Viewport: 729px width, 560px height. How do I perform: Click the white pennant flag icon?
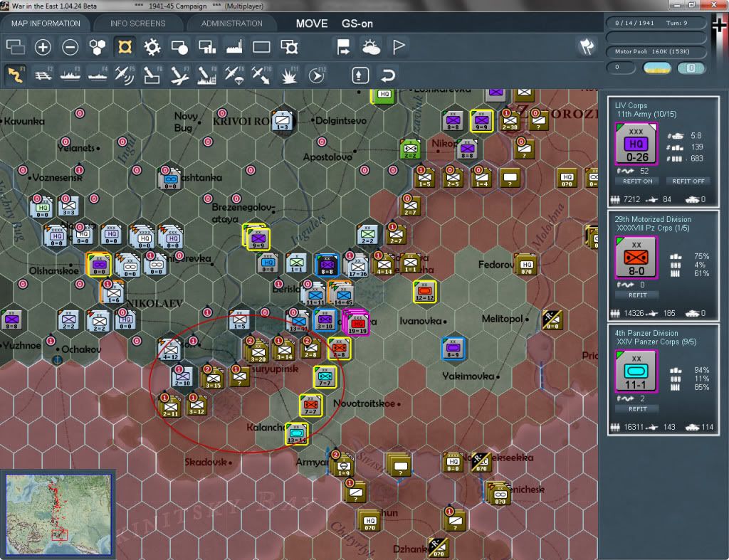point(399,47)
